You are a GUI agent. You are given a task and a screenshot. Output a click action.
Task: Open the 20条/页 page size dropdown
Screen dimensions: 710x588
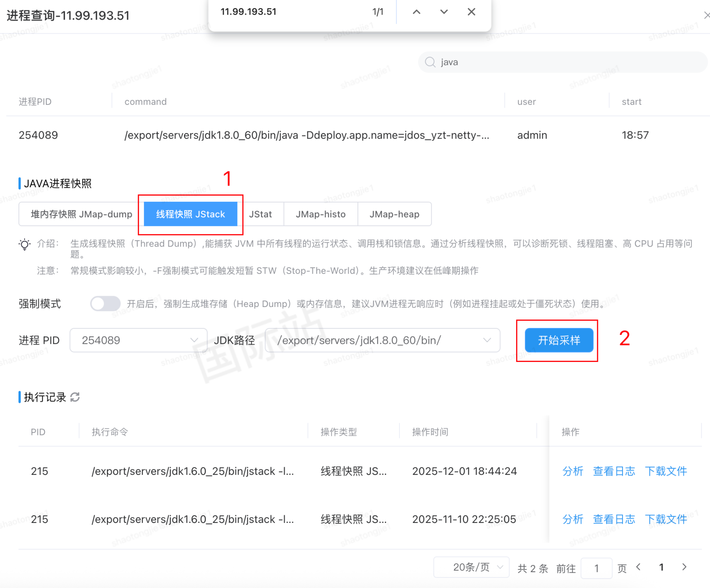click(471, 567)
